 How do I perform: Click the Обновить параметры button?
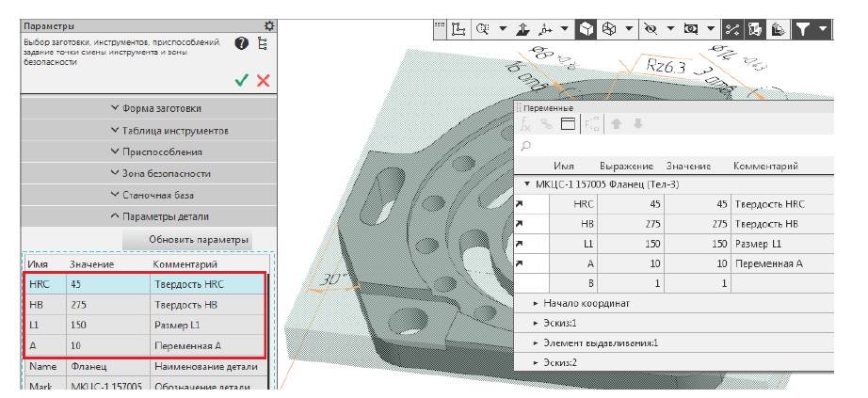(198, 239)
